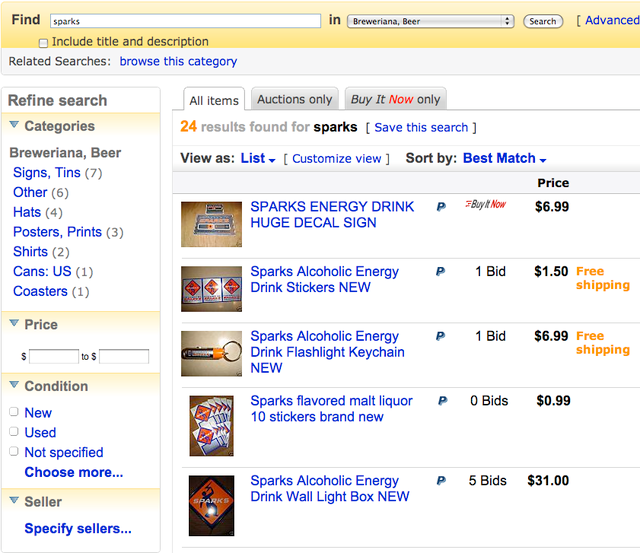
Task: Click PayPal icon on Drink Stickers NEW row
Action: point(440,271)
